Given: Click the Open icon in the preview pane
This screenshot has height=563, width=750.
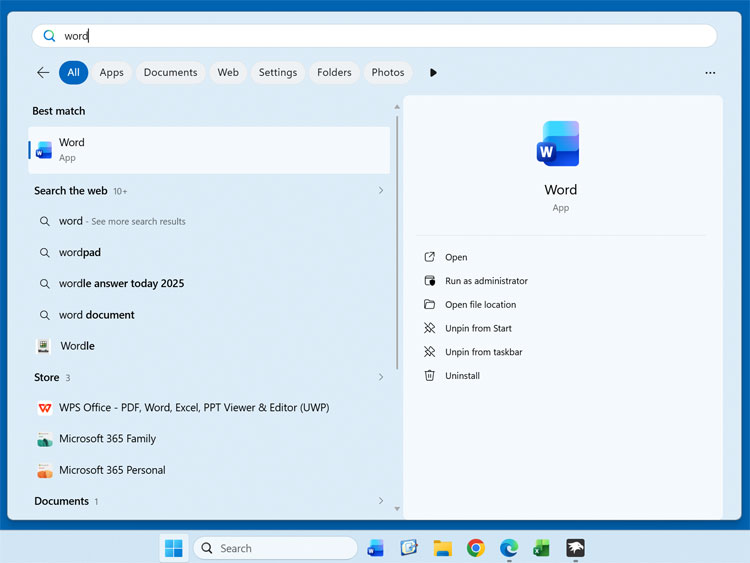Looking at the screenshot, I should [430, 257].
